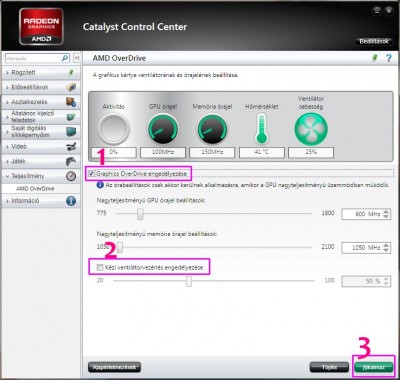Expand the Előbeállítások section
Screen dimensions: 400x380
click(x=7, y=87)
